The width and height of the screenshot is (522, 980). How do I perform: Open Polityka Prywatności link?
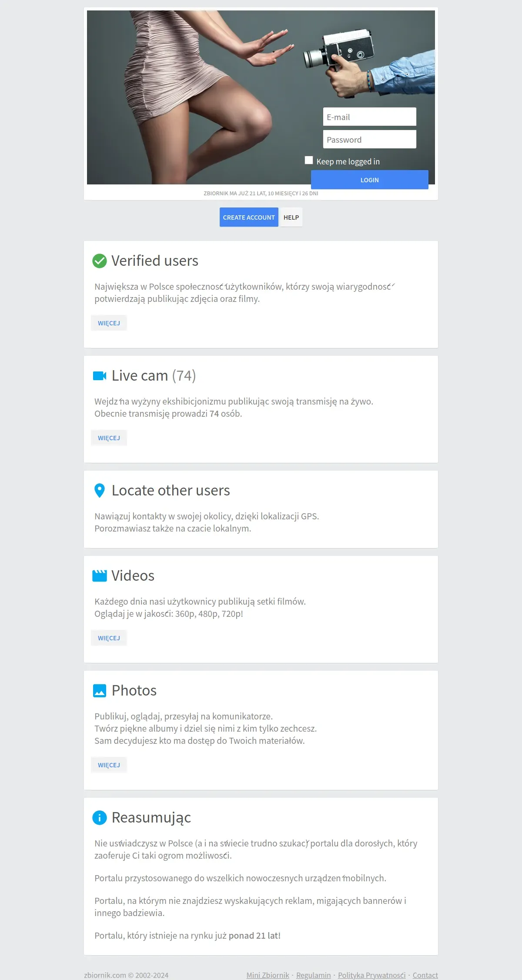(371, 975)
